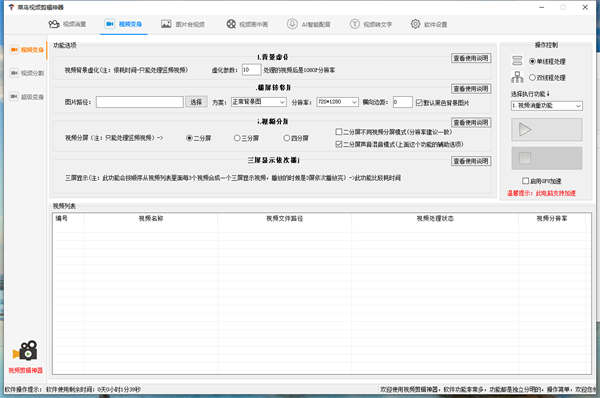This screenshot has height=398, width=600.
Task: View usage instructions for three-screen display section
Action: [471, 161]
